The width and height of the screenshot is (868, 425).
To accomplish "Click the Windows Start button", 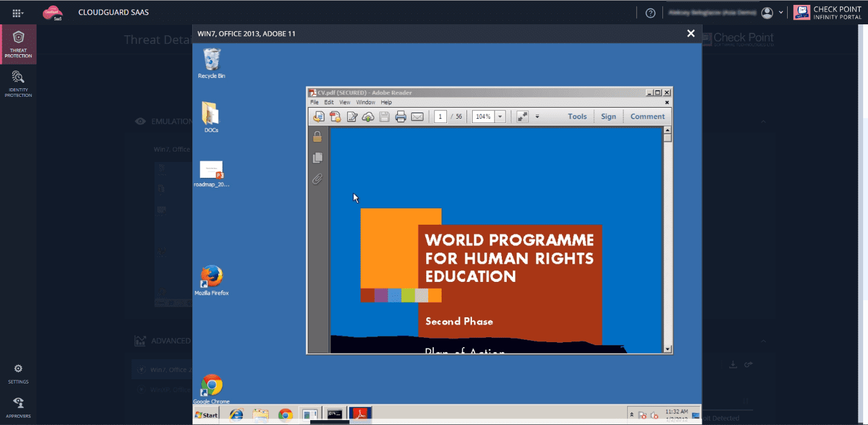I will click(x=206, y=415).
